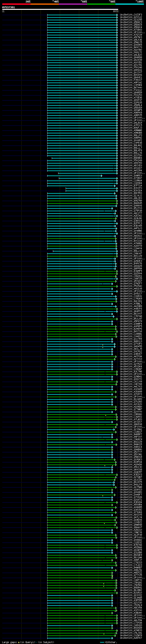Open hit UniRef100_Q2J4J2

pyautogui.click(x=131, y=196)
